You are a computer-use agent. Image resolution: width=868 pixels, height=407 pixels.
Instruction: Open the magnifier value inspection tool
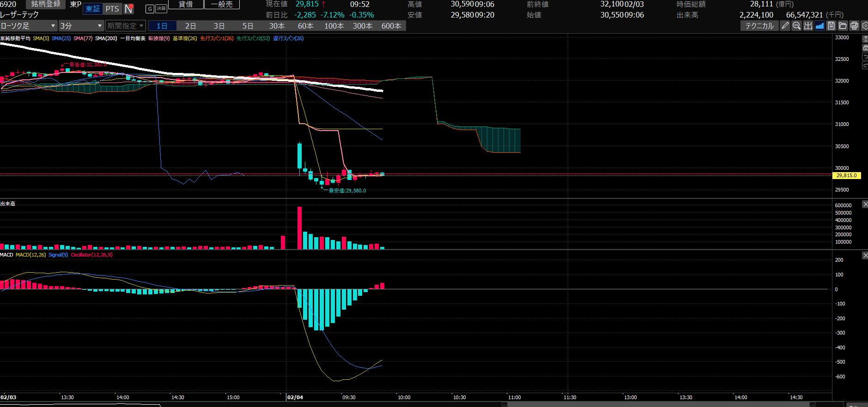tap(796, 26)
